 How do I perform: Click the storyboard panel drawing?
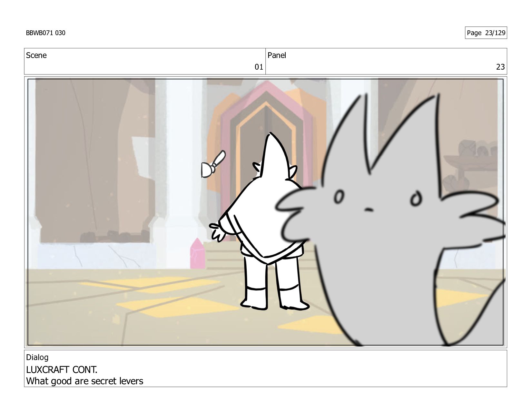(x=265, y=212)
